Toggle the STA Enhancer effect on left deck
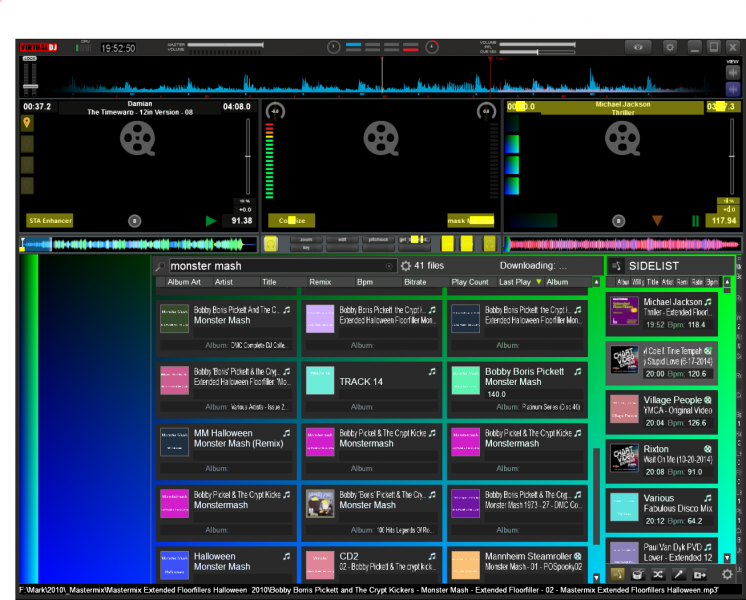Image resolution: width=746 pixels, height=600 pixels. click(x=49, y=220)
